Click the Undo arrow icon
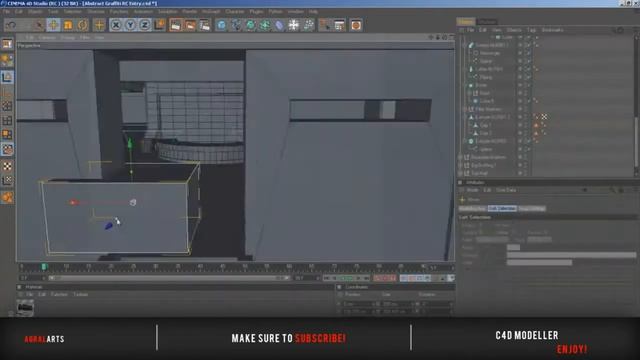Image resolution: width=640 pixels, height=360 pixels. coord(11,25)
